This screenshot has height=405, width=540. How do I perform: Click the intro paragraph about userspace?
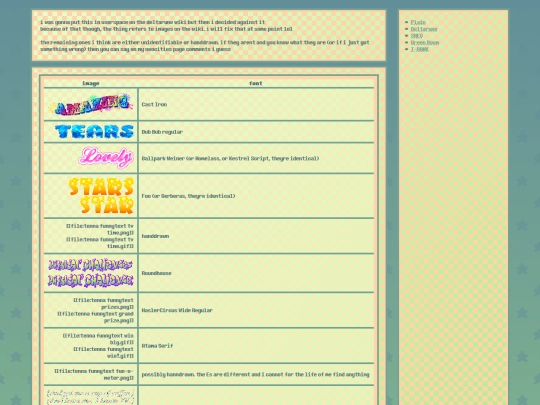coord(166,26)
